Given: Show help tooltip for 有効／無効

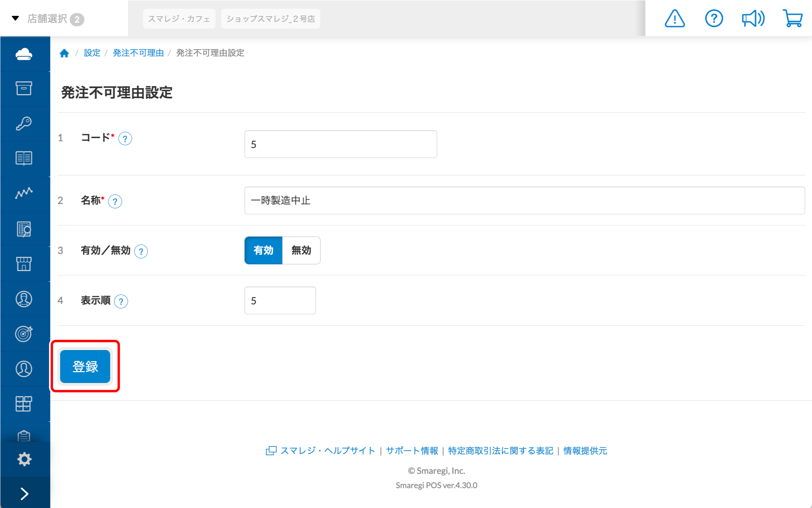Looking at the screenshot, I should [141, 252].
